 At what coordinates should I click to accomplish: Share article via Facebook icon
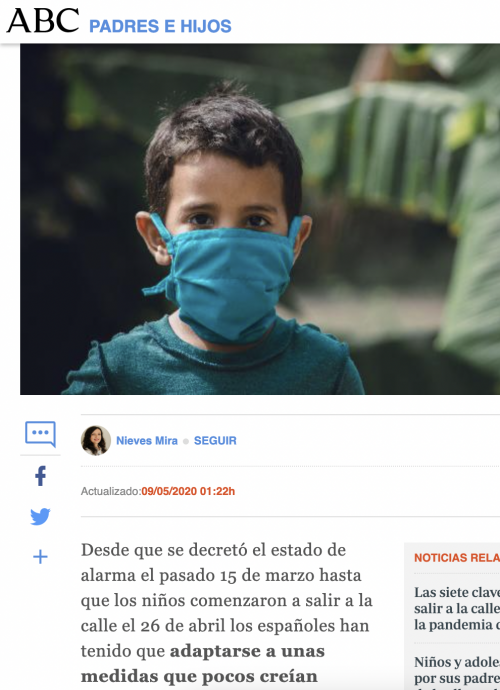click(x=40, y=476)
